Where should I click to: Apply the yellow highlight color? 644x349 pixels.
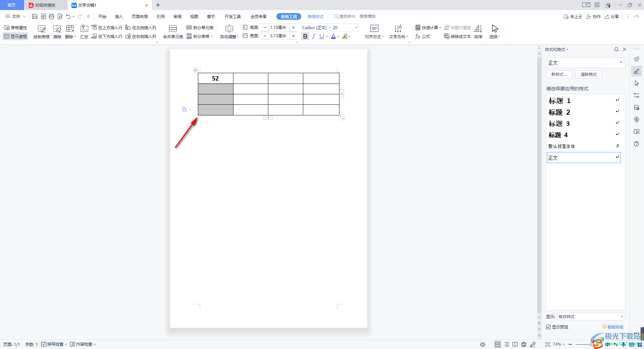pyautogui.click(x=345, y=36)
